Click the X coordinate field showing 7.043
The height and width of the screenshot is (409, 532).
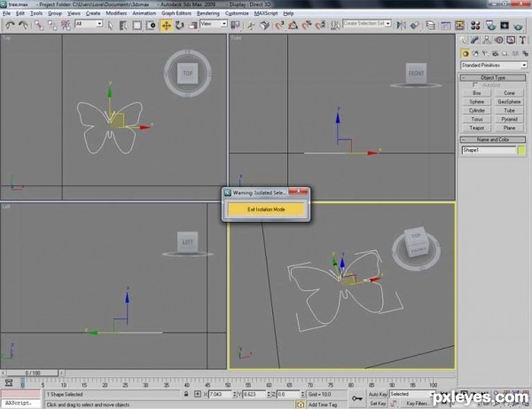coord(221,394)
